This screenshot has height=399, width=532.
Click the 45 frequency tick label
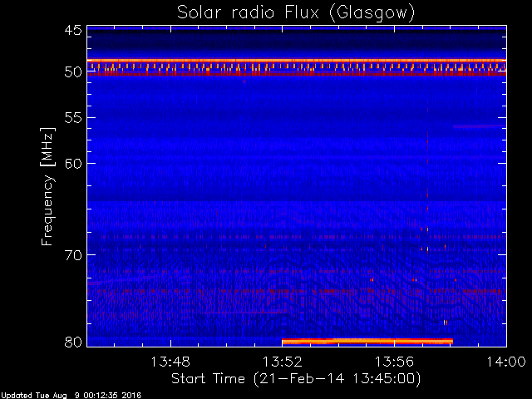(73, 30)
